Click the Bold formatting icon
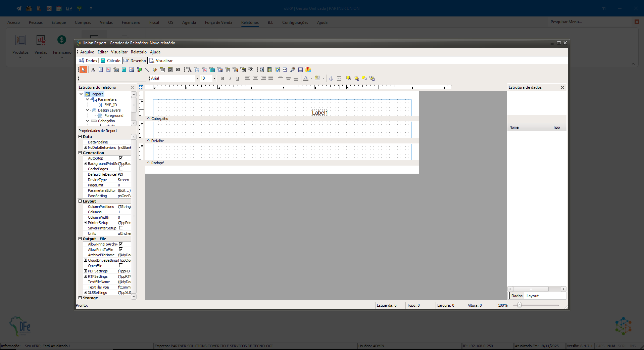This screenshot has width=644, height=350. 222,78
